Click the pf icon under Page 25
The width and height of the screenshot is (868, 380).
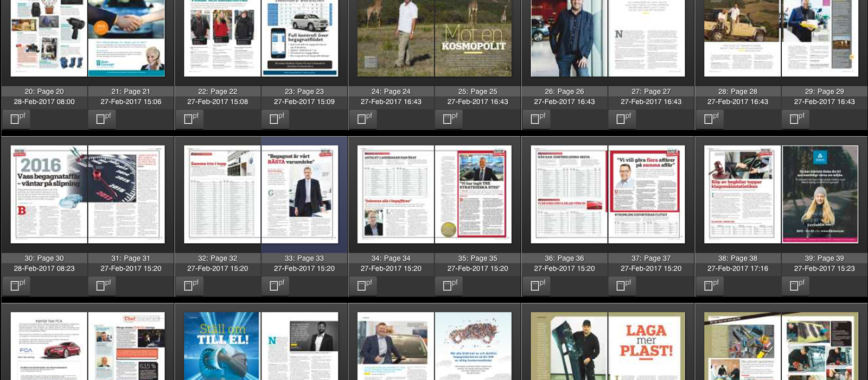[x=450, y=118]
